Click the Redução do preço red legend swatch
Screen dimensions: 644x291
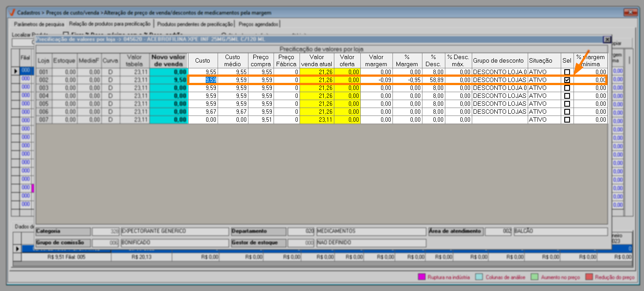pos(588,277)
